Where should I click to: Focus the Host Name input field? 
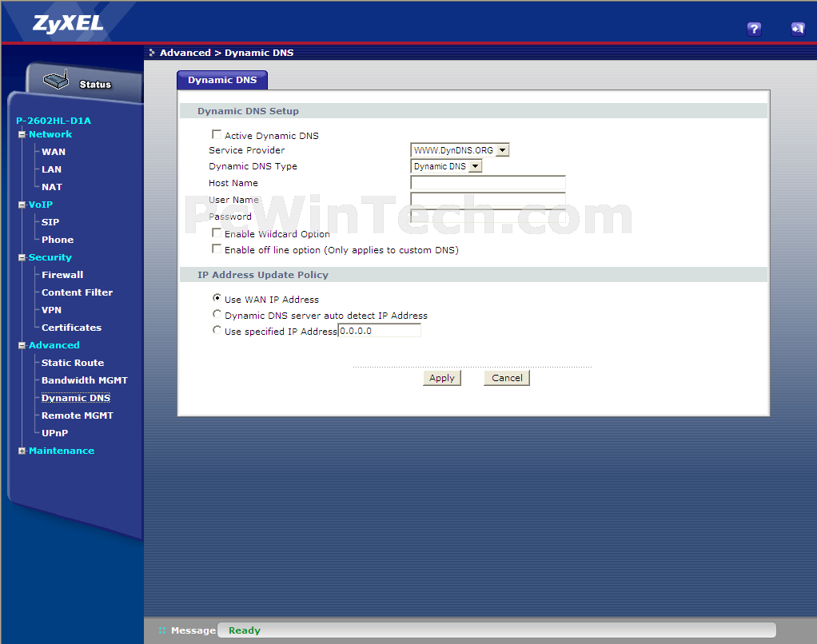488,183
